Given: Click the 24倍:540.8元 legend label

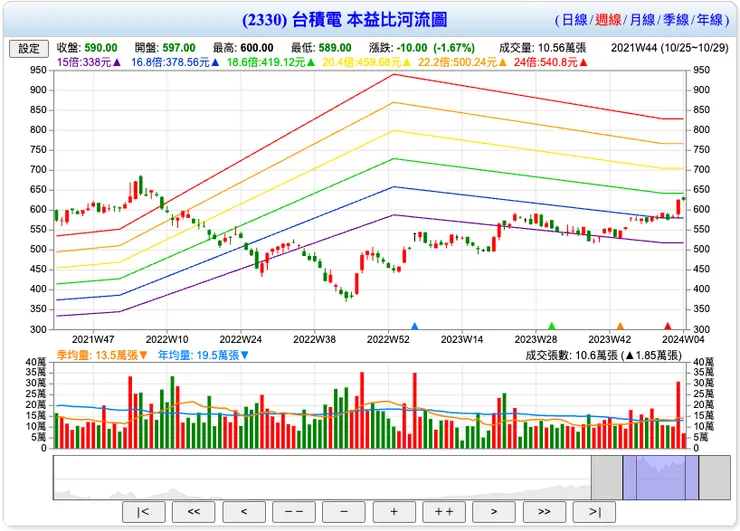Looking at the screenshot, I should (x=546, y=63).
